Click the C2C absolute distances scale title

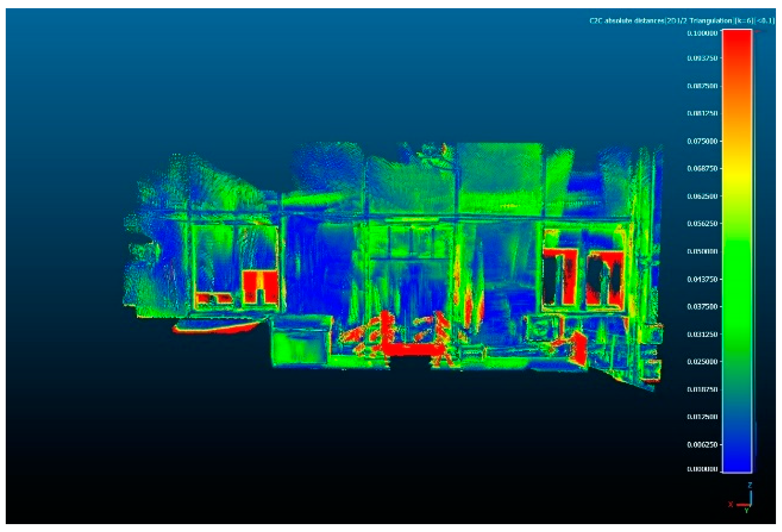682,21
